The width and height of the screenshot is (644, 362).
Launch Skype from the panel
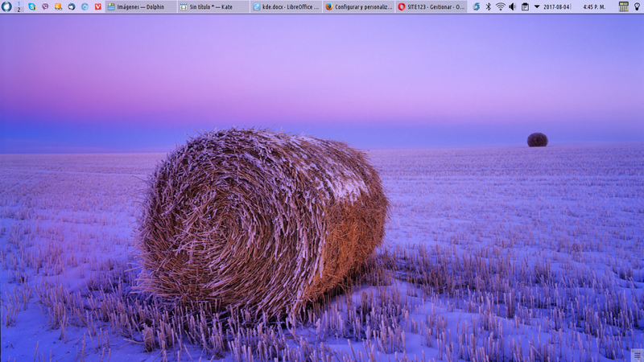(x=32, y=6)
